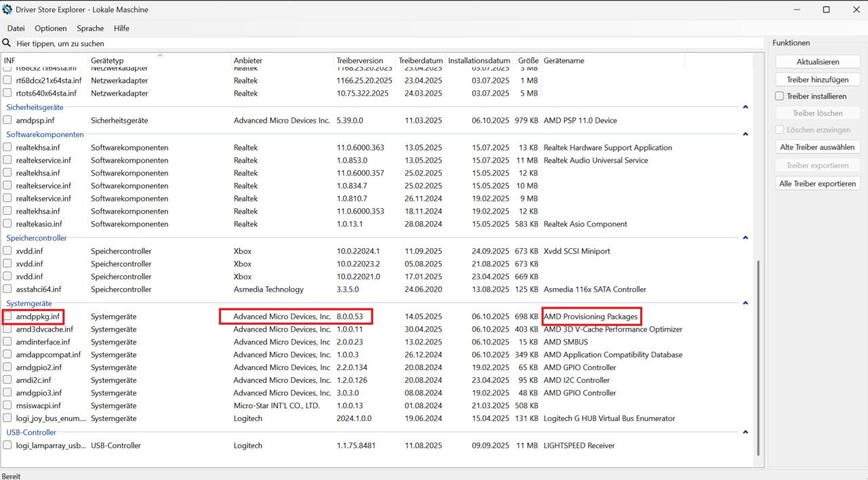The width and height of the screenshot is (868, 480).
Task: Click 'AMD PSP 11.0 Device' name
Action: click(x=580, y=121)
